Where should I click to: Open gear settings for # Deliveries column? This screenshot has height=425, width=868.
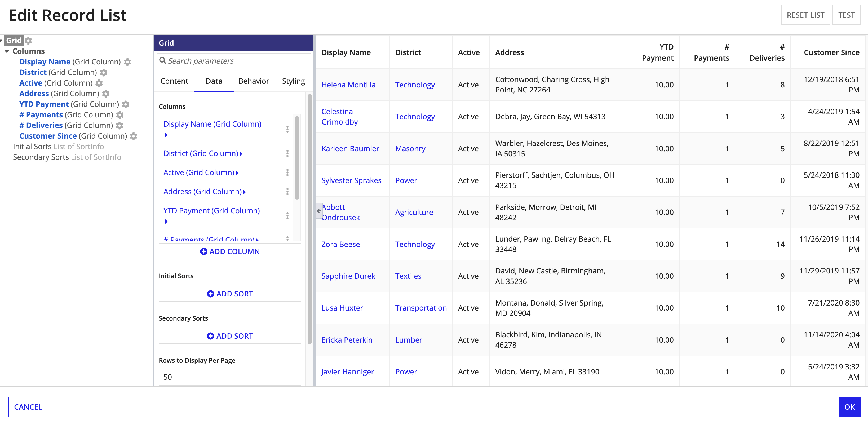[119, 125]
